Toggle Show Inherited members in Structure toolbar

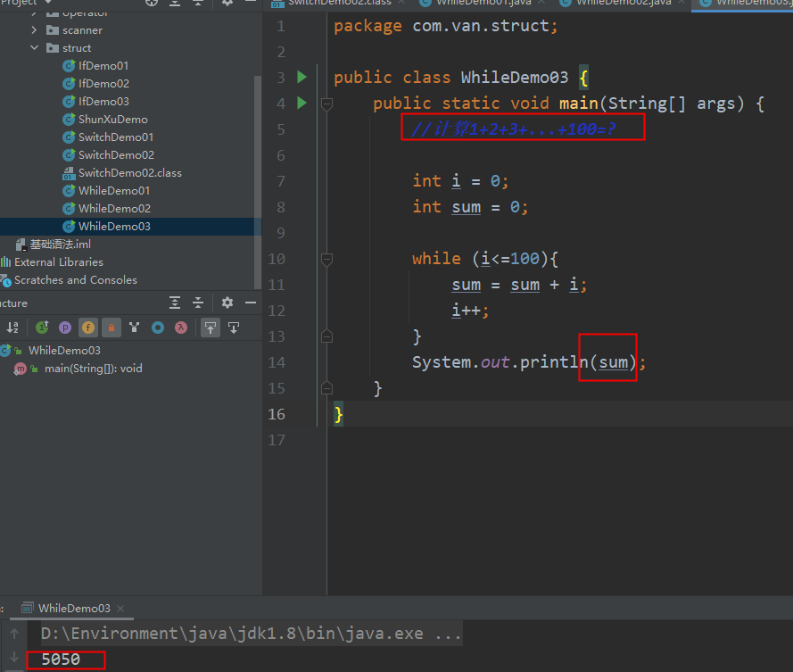pyautogui.click(x=42, y=328)
